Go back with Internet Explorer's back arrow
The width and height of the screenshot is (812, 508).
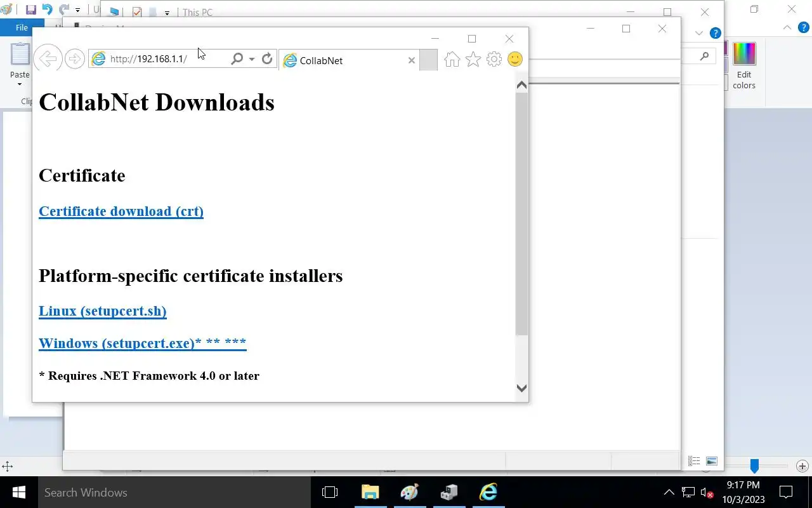tap(48, 59)
